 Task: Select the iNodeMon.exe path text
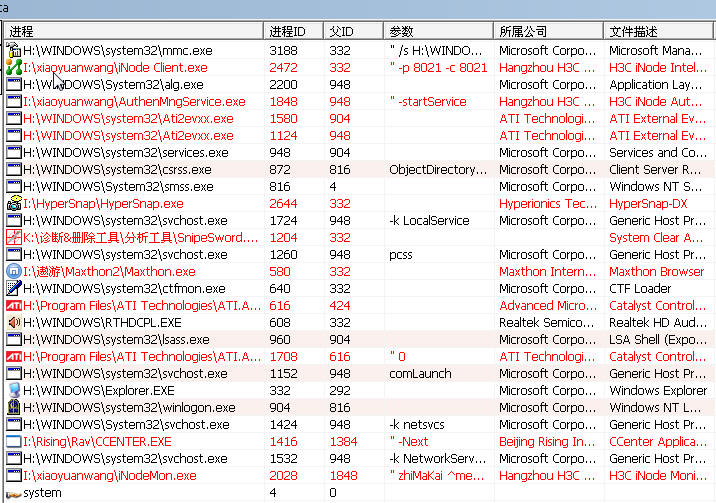110,476
